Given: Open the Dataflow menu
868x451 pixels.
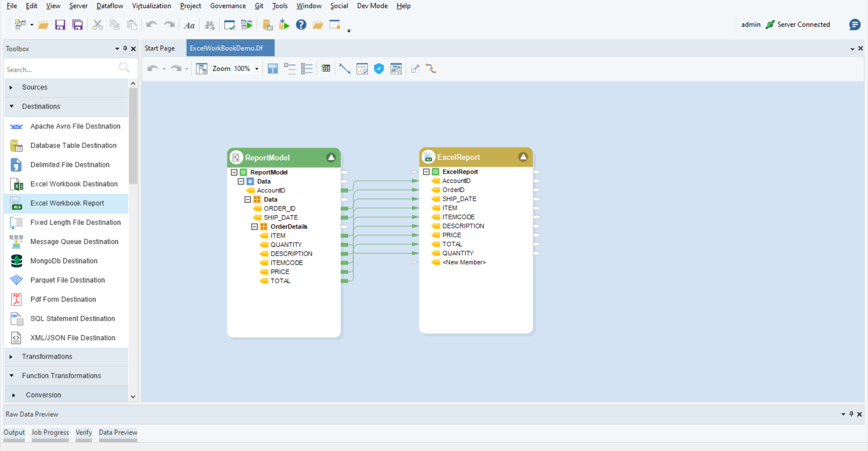Looking at the screenshot, I should pos(109,6).
